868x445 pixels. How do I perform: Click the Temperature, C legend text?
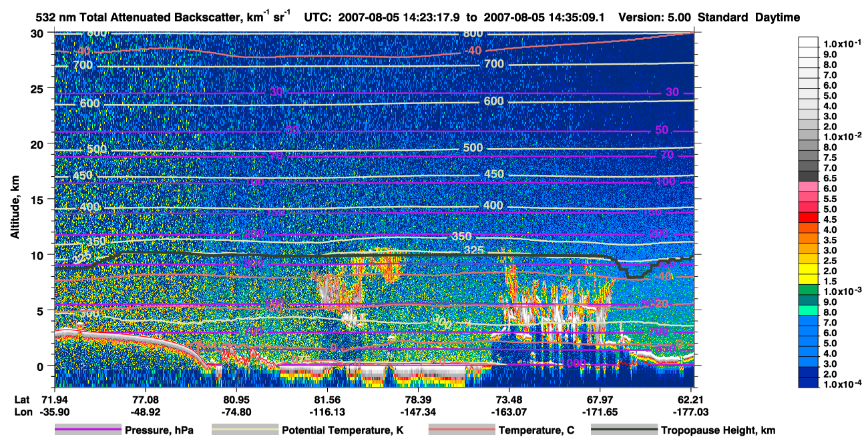(x=536, y=430)
